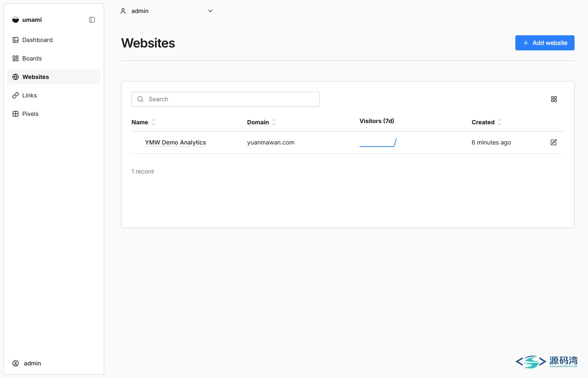This screenshot has width=588, height=378.
Task: Click the yuanmawan.com domain cell
Action: pyautogui.click(x=271, y=142)
